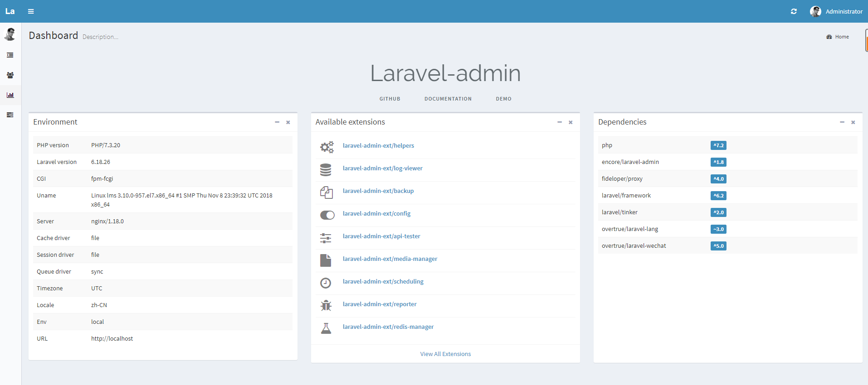Toggle the sidebar hamburger menu
The height and width of the screenshot is (385, 868).
pos(31,11)
